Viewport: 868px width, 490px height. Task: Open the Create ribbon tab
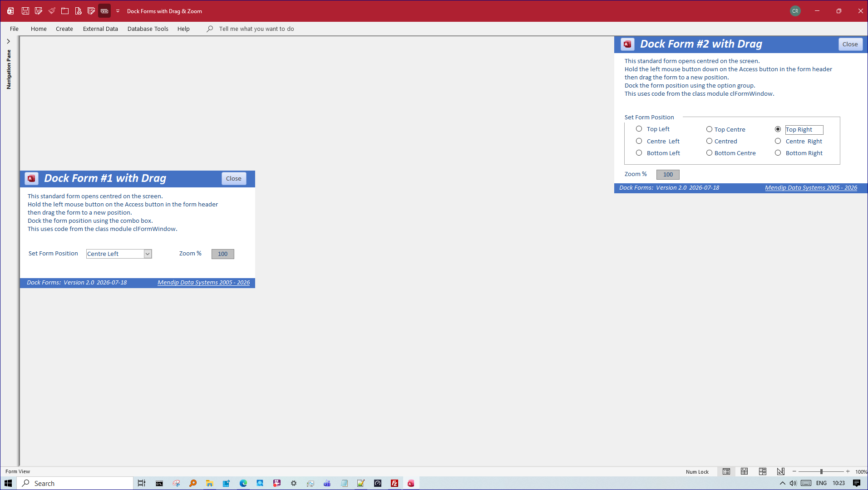tap(64, 29)
